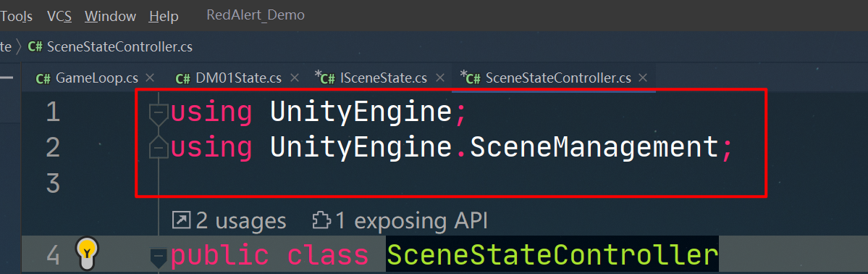The height and width of the screenshot is (274, 868).
Task: Open the VCS menu
Action: pyautogui.click(x=59, y=16)
